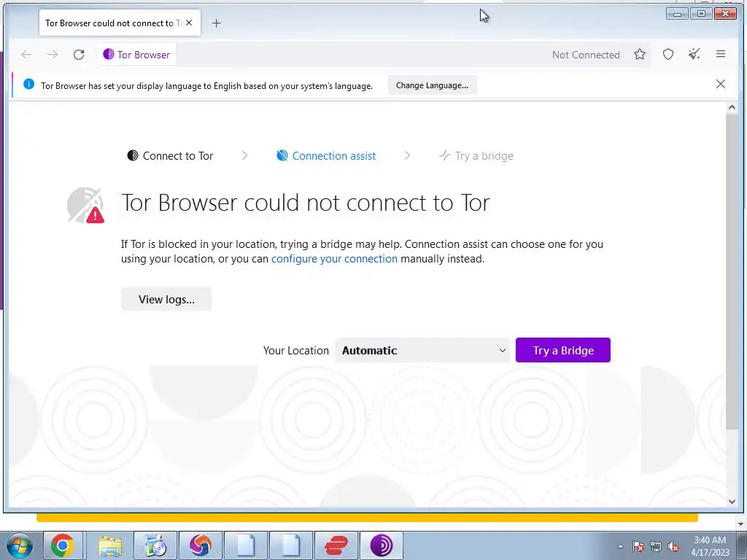Close the 'Tor Browser could not connect' tab
The height and width of the screenshot is (560, 747).
coord(189,23)
